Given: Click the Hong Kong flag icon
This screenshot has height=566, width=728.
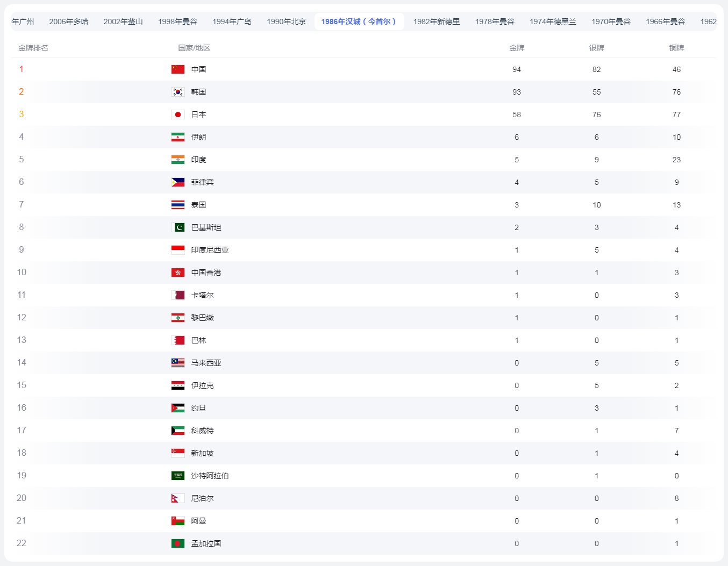Looking at the screenshot, I should tap(178, 273).
